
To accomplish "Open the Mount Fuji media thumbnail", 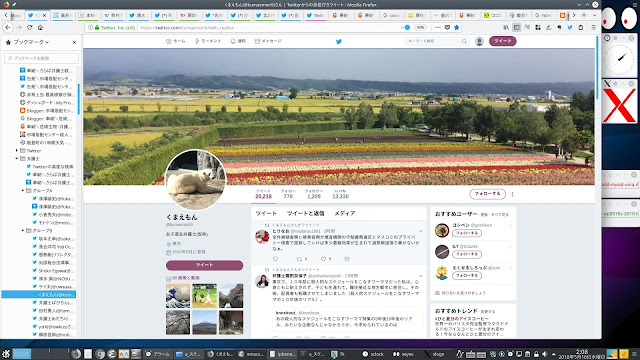I will point(204,322).
